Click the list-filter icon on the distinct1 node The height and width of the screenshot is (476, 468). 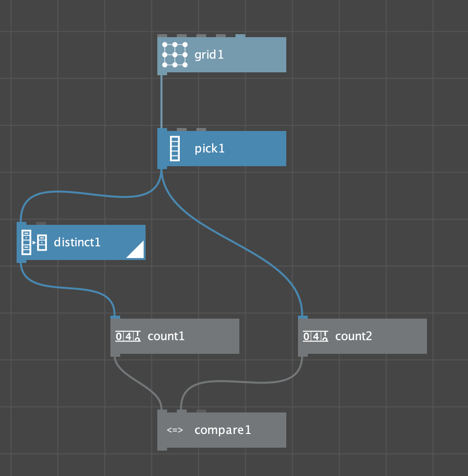[x=34, y=242]
